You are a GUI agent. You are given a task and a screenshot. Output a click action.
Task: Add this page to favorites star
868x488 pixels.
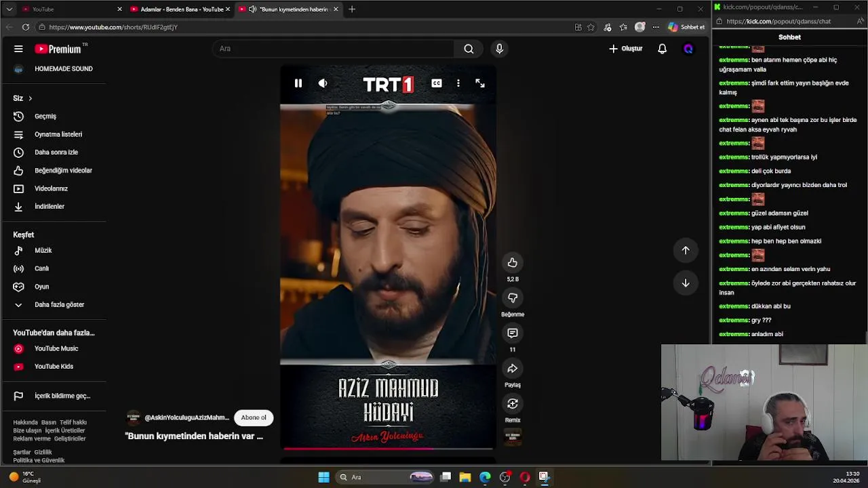[591, 27]
